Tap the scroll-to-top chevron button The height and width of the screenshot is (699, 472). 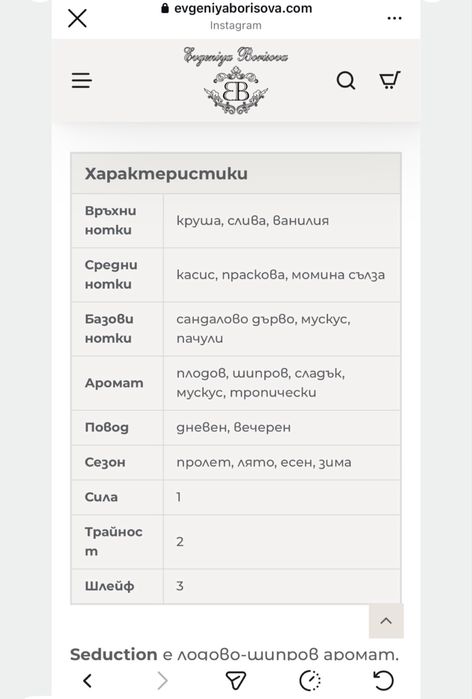pyautogui.click(x=386, y=621)
